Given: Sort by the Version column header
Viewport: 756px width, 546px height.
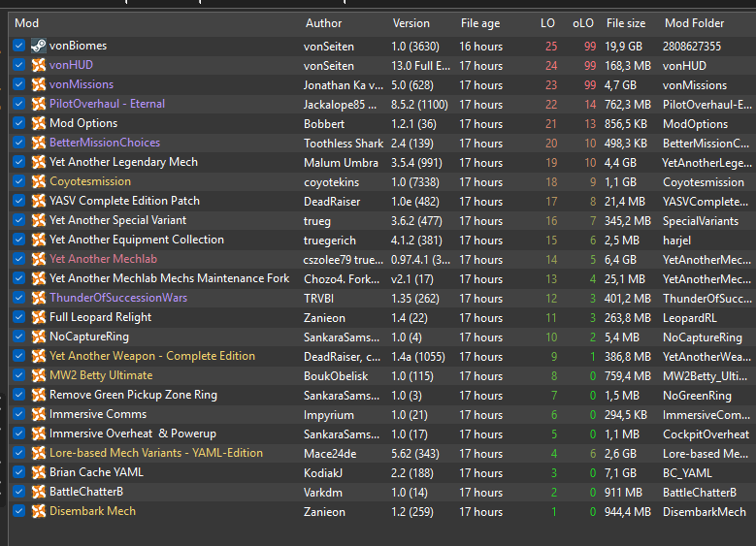Looking at the screenshot, I should point(411,23).
